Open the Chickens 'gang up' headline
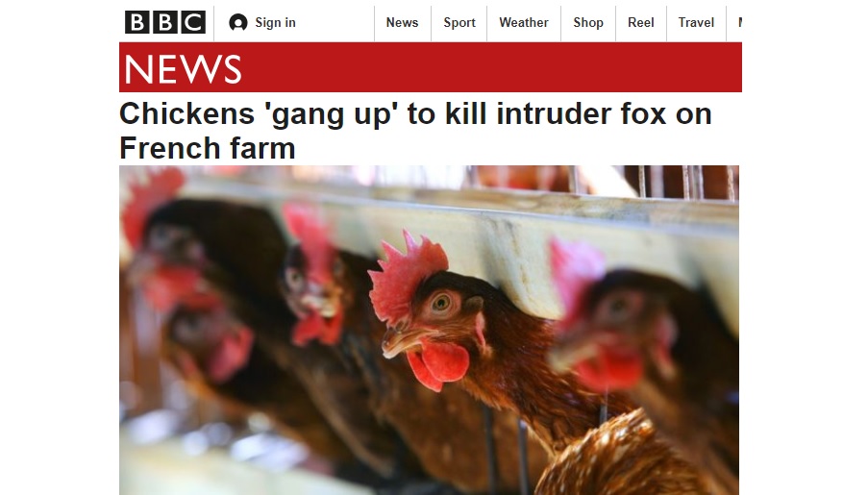 [415, 131]
